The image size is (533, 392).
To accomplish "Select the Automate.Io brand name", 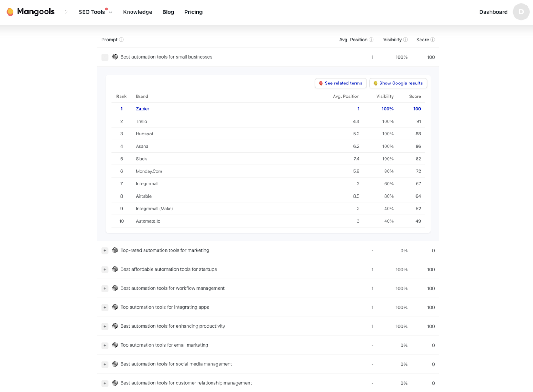I will point(148,221).
